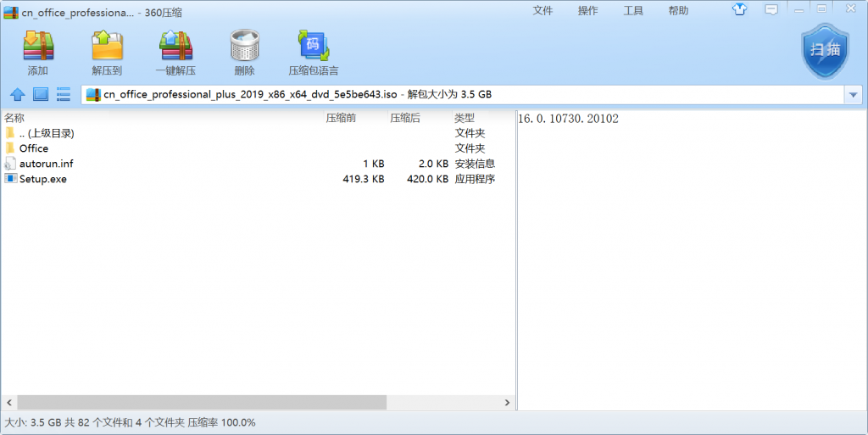Click the archive icon in the address bar

click(93, 95)
